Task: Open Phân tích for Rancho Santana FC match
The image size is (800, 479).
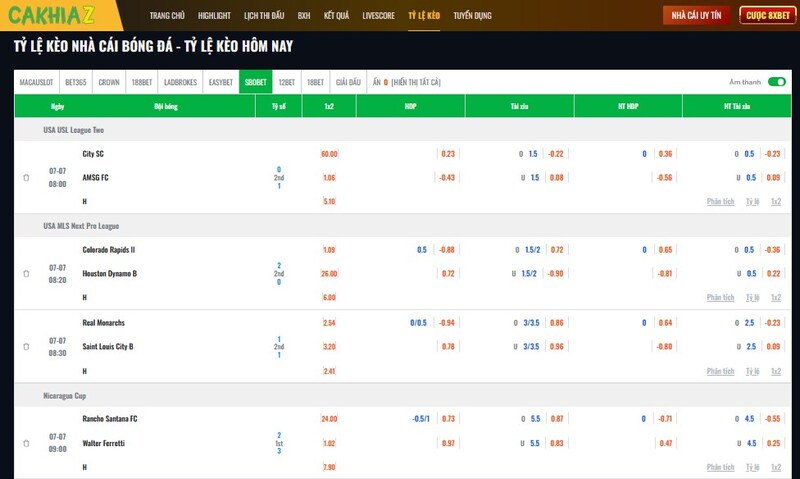Action: (720, 467)
